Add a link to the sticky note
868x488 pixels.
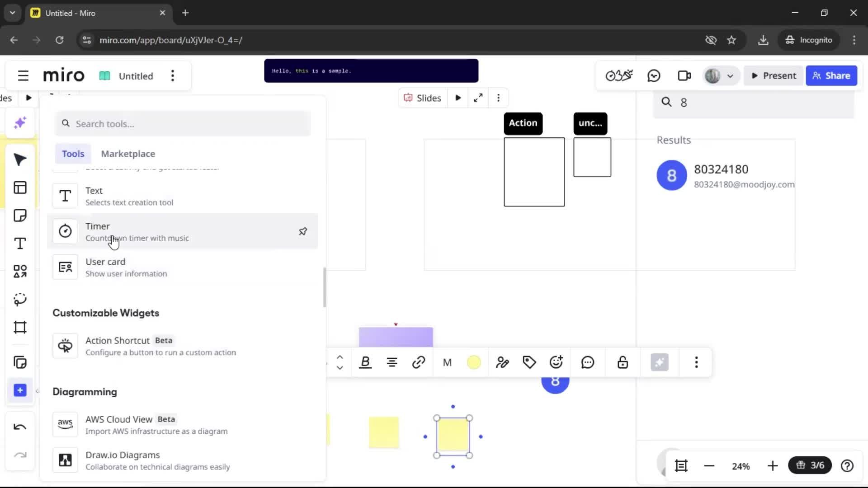click(419, 362)
